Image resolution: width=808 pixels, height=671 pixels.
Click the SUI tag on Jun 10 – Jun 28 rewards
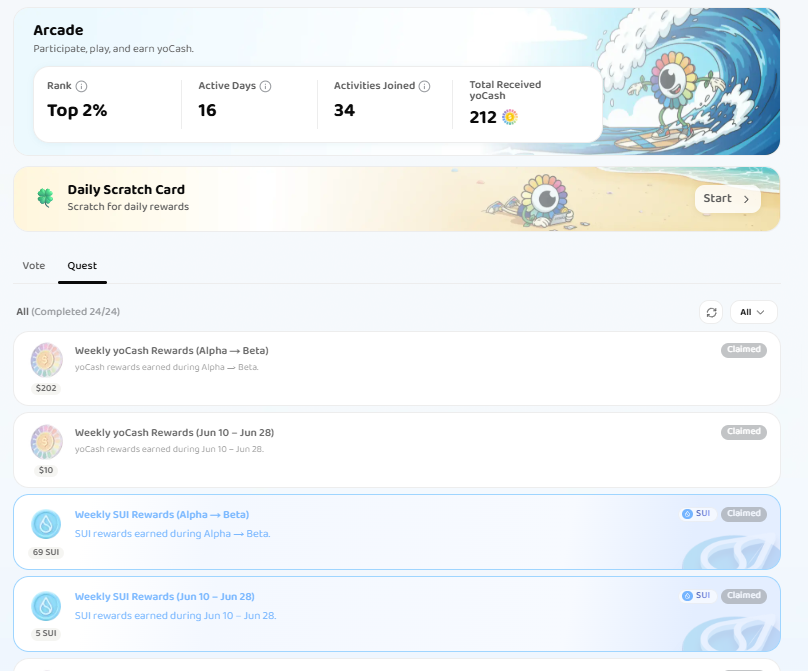[697, 595]
